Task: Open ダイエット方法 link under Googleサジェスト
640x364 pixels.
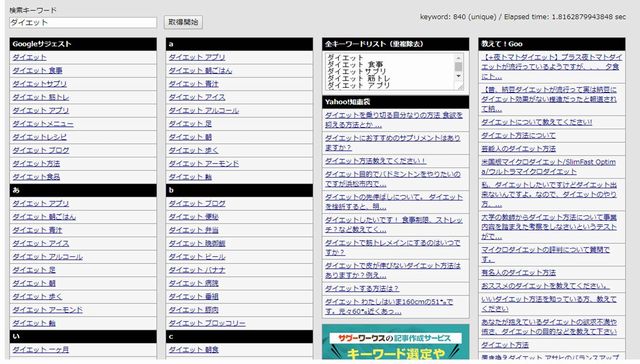Action: point(36,164)
